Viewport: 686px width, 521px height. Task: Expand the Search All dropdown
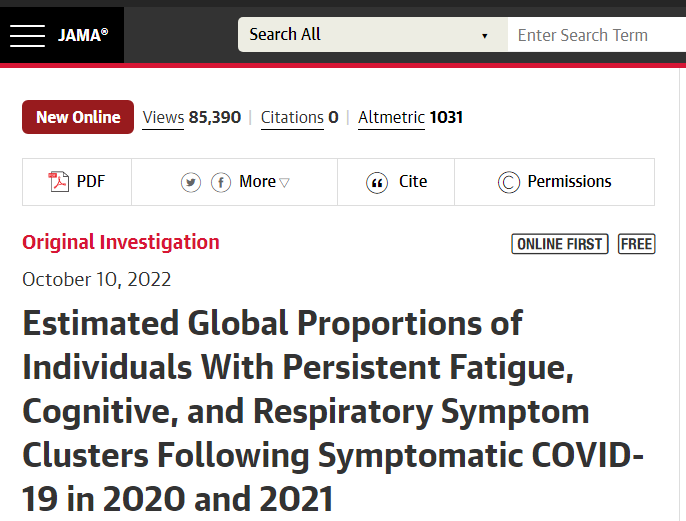point(373,35)
